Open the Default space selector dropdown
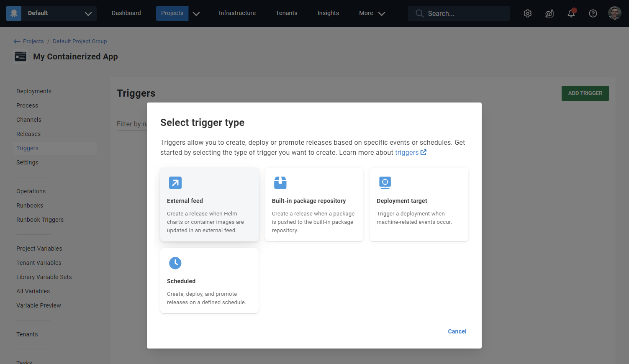This screenshot has width=629, height=364. [x=88, y=13]
